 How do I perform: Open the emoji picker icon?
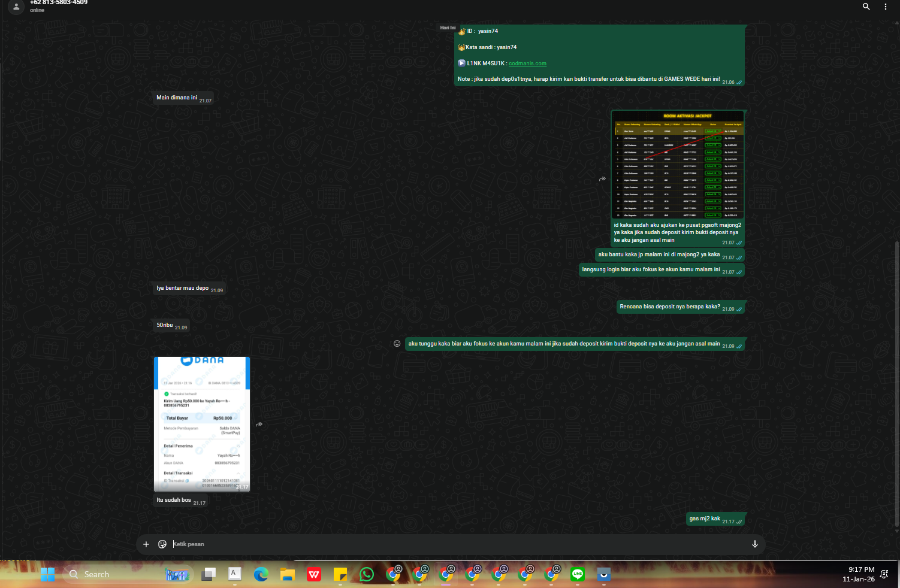coord(162,544)
